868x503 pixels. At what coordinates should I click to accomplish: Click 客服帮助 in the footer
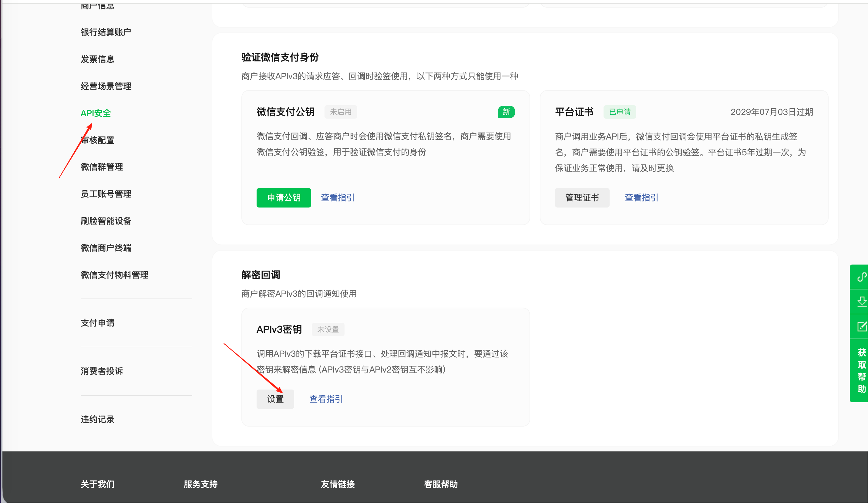click(x=441, y=484)
